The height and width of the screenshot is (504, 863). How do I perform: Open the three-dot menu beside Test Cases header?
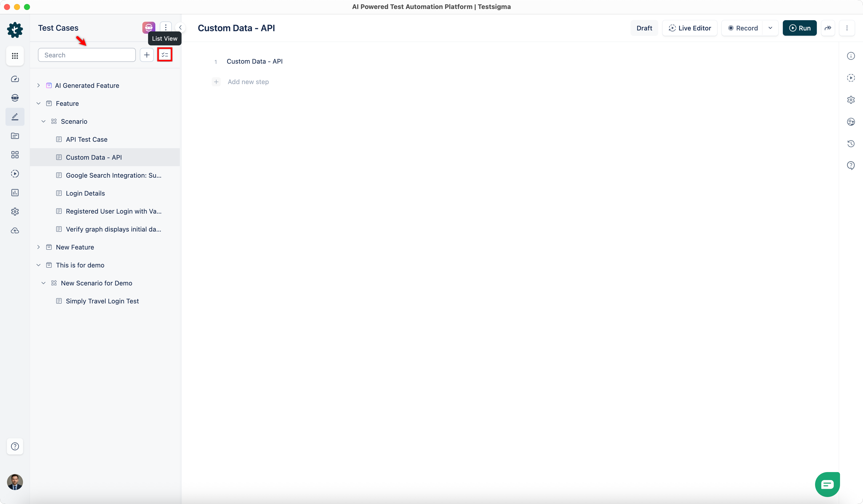point(166,27)
